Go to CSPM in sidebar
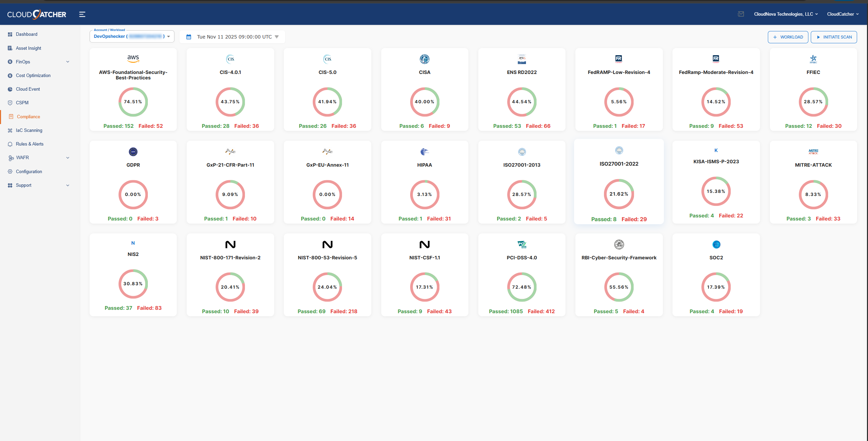The height and width of the screenshot is (441, 868). point(22,103)
